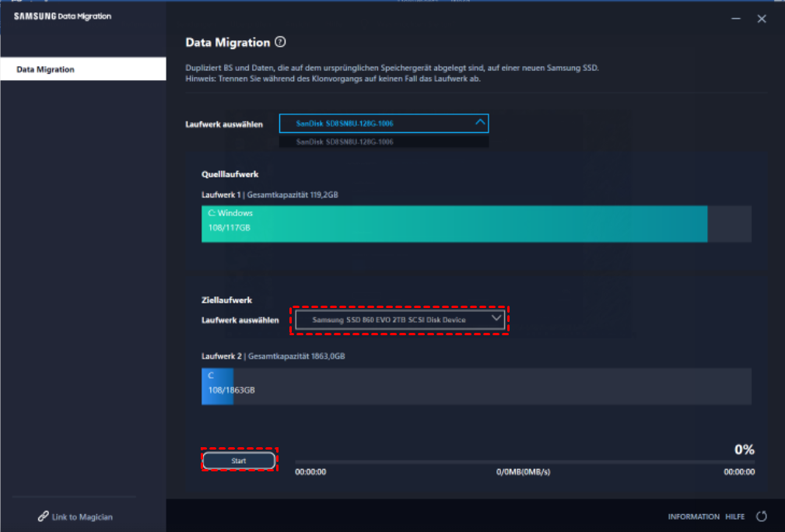This screenshot has width=785, height=532.
Task: Close the Samsung Data Migration window
Action: tap(761, 19)
